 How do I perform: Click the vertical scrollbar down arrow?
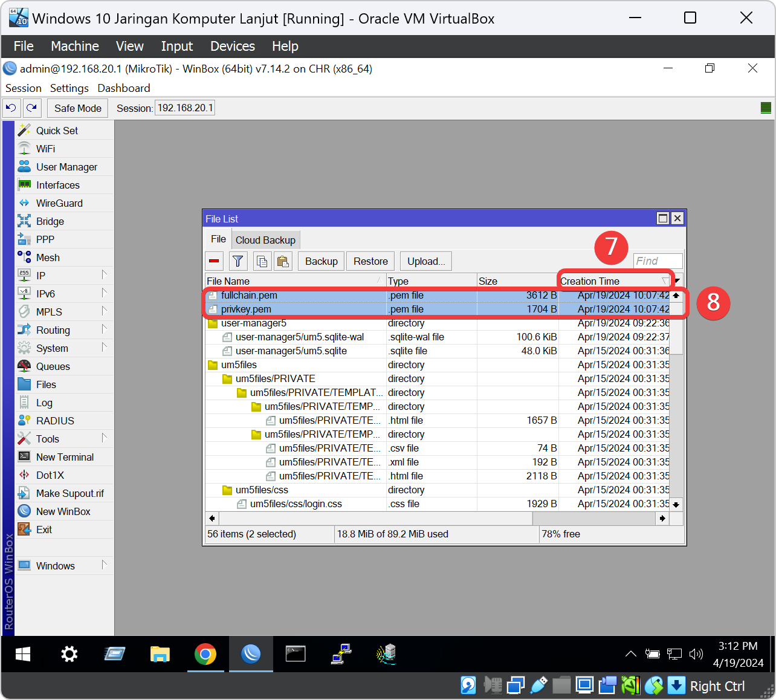tap(676, 504)
